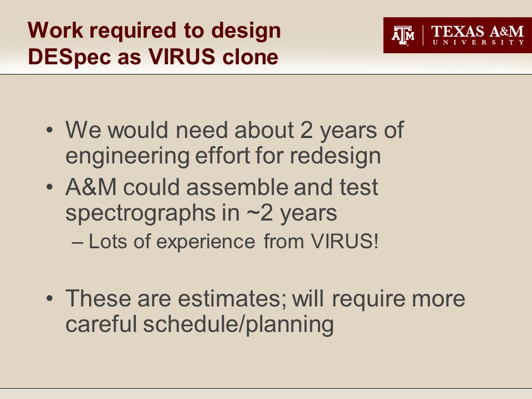Click the dash before 'Lots of experience'
This screenshot has width=532, height=399.
point(77,243)
